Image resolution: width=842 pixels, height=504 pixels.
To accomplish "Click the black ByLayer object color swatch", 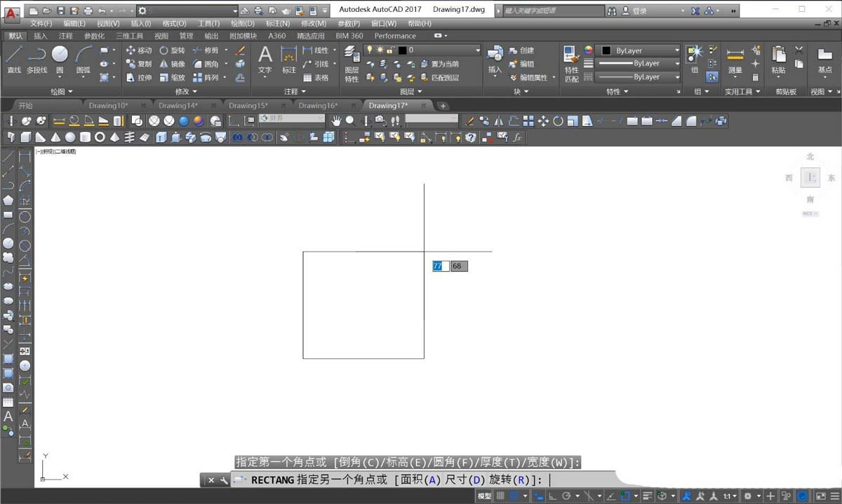I will (606, 50).
